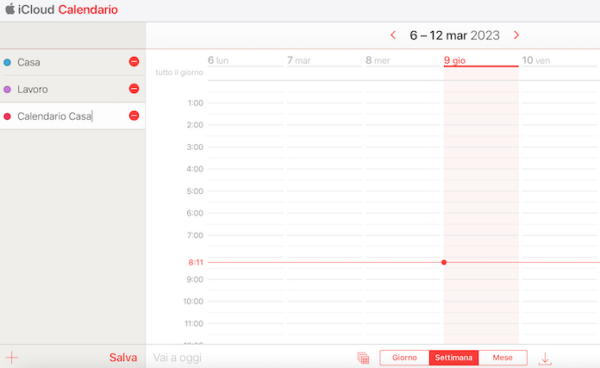
Task: Add a new calendar with the plus icon
Action: (x=11, y=357)
